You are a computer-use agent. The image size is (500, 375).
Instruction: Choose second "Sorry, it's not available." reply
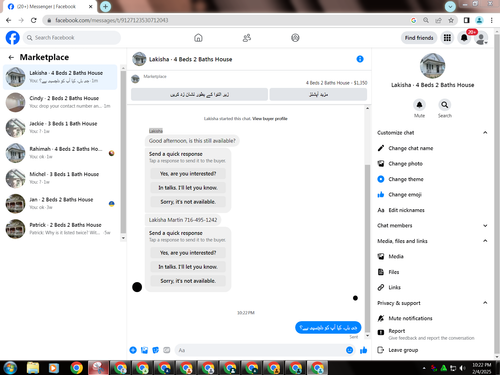point(188,281)
